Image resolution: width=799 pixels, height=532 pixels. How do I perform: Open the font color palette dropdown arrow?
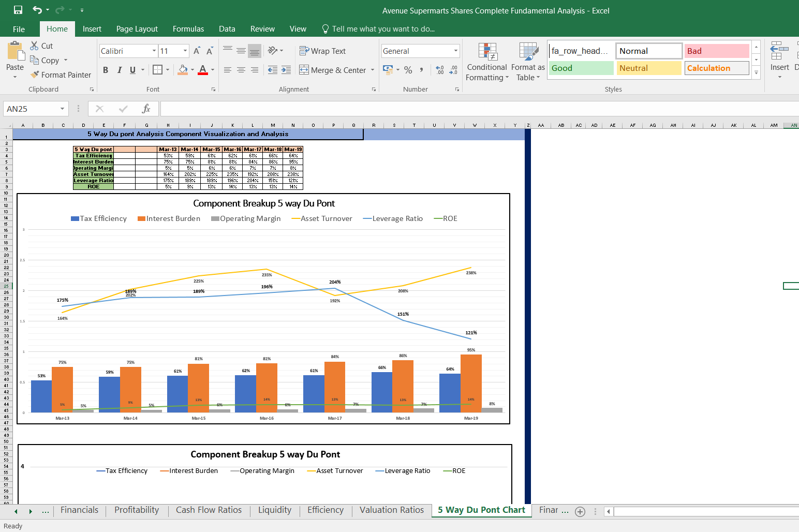[x=213, y=70]
